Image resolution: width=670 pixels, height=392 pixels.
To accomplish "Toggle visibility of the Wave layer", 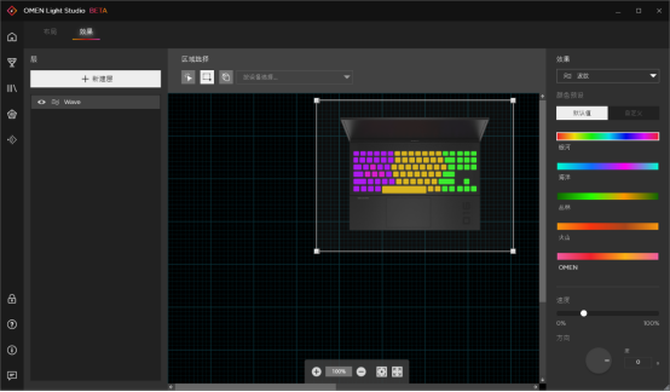I will [x=41, y=102].
